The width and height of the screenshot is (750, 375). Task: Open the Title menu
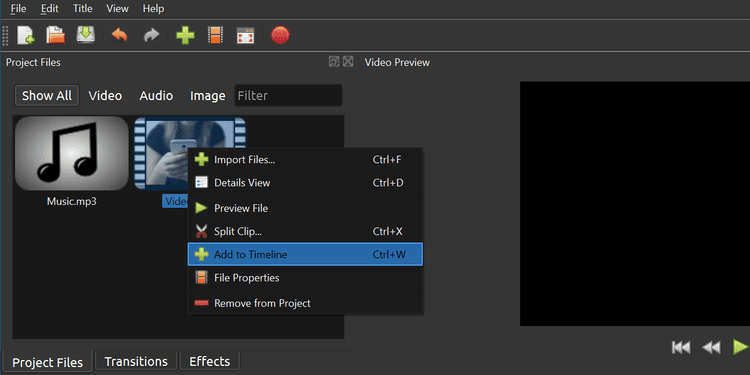click(x=83, y=9)
